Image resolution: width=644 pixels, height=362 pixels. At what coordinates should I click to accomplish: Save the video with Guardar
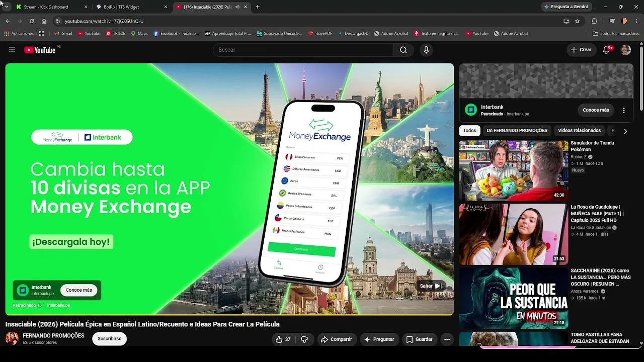420,339
